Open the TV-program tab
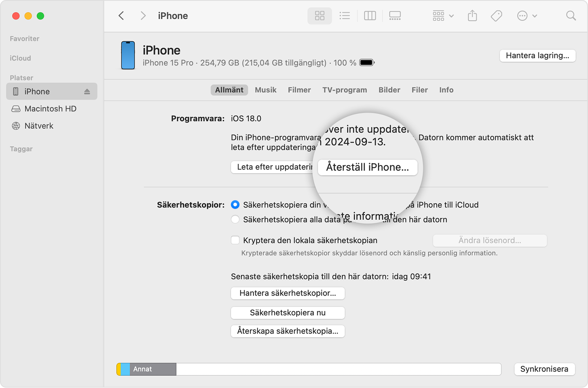The image size is (588, 388). (x=345, y=90)
